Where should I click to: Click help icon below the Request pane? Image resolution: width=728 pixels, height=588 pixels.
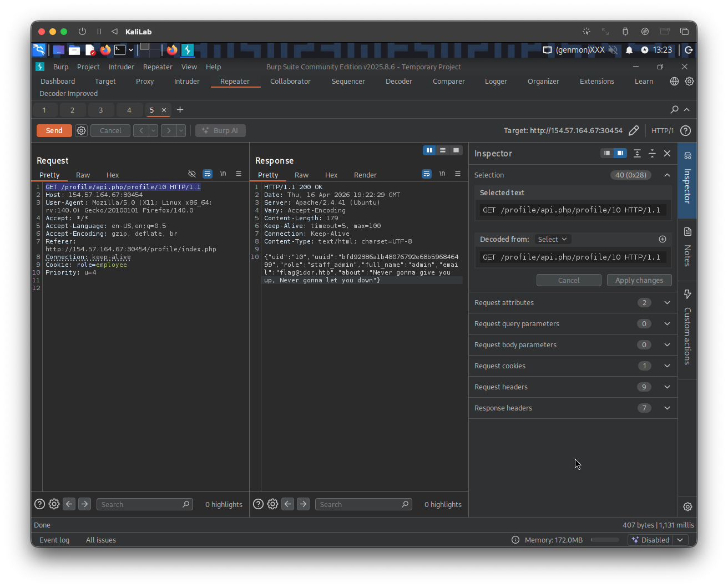39,504
